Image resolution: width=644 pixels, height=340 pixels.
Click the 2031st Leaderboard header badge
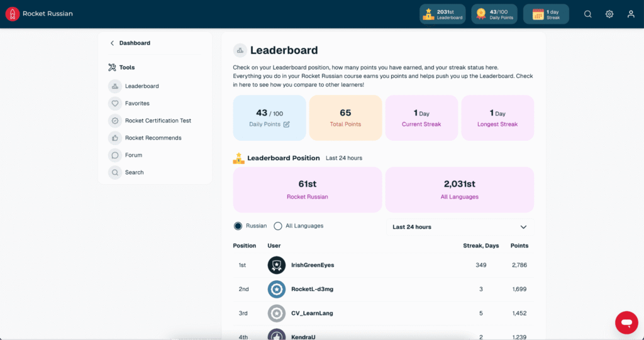(x=442, y=14)
